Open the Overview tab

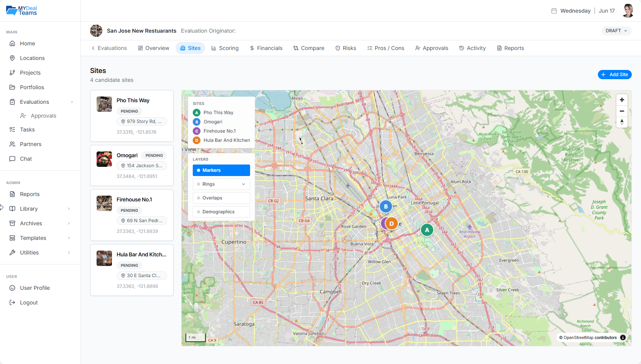154,48
